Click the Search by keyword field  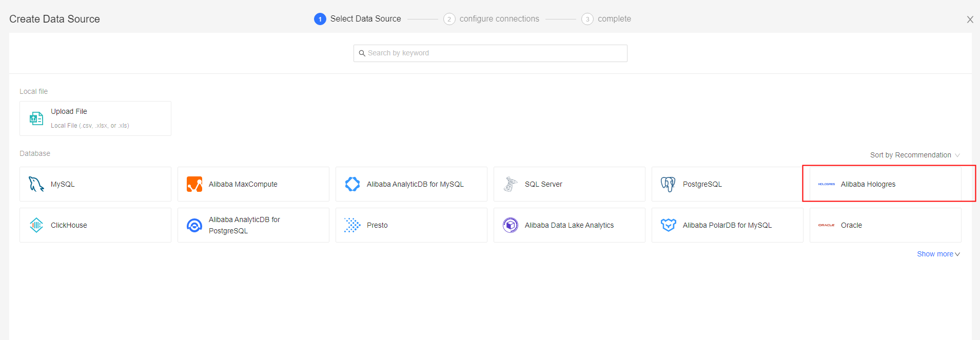point(490,53)
